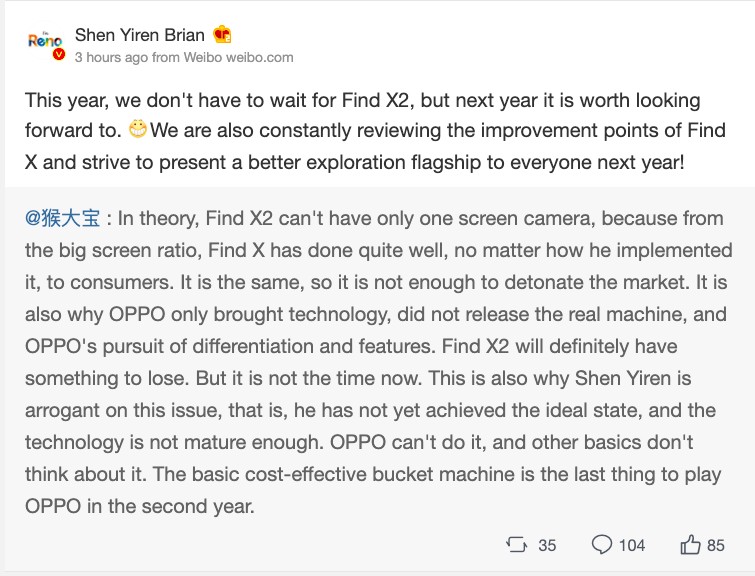Click the thumbs-up like icon
The height and width of the screenshot is (576, 755).
pyautogui.click(x=690, y=545)
